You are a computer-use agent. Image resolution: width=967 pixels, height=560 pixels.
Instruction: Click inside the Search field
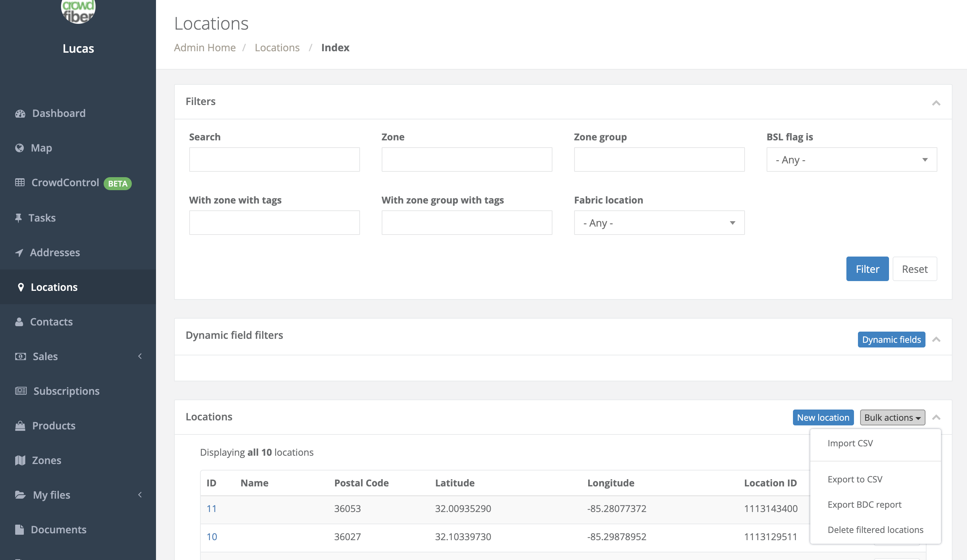click(274, 159)
